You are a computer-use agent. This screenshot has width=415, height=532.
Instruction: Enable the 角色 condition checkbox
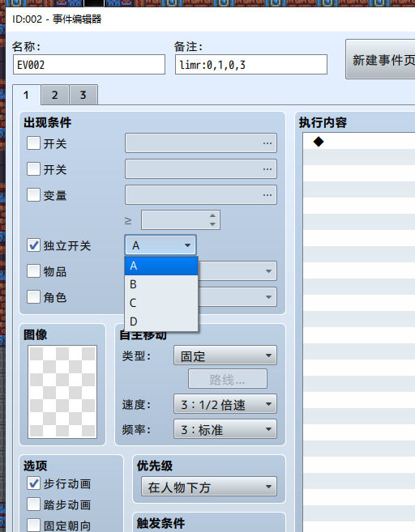pos(33,297)
